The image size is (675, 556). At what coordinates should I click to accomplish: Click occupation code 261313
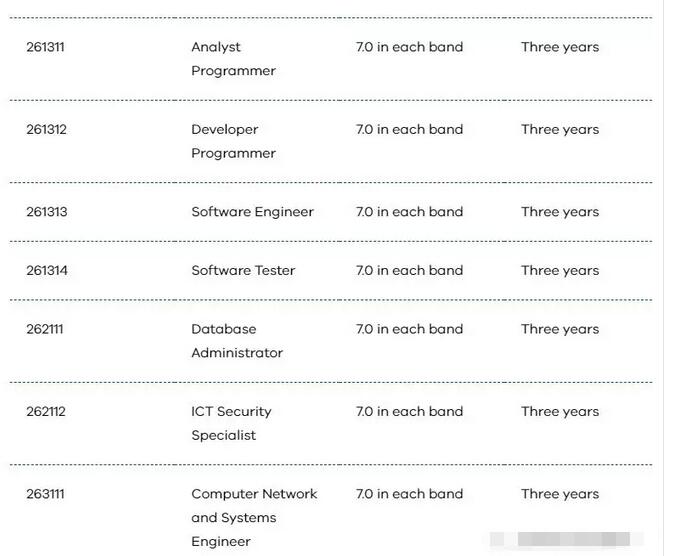tap(46, 212)
